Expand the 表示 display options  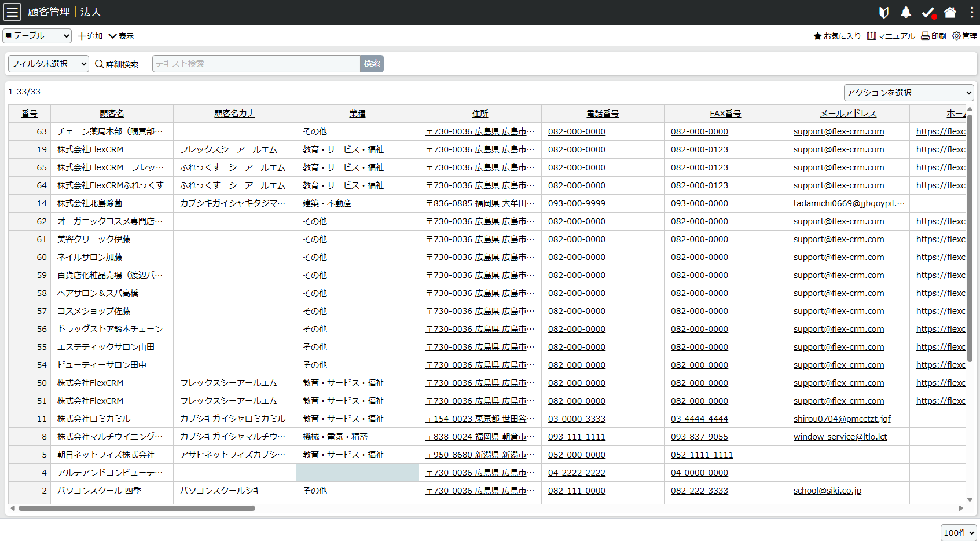(x=120, y=35)
